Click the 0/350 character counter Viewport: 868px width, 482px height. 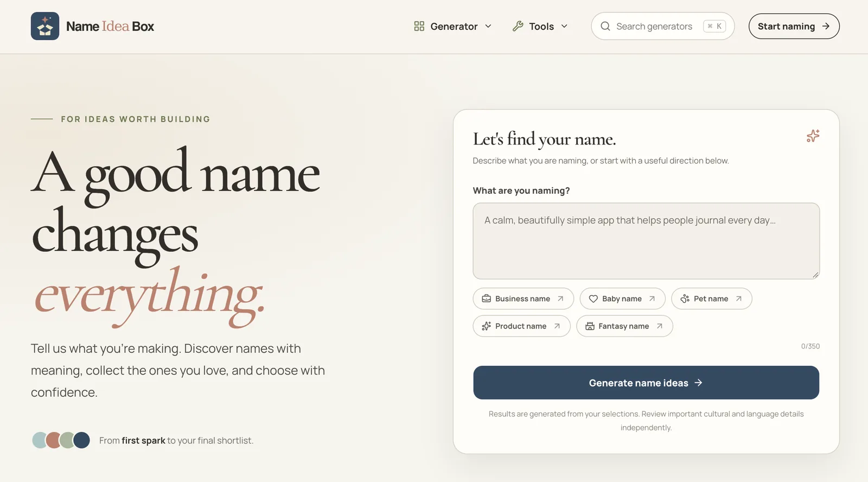click(810, 346)
